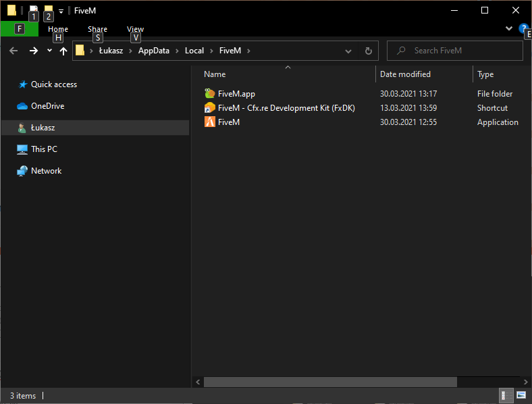Click the folder icon in address bar

[80, 51]
